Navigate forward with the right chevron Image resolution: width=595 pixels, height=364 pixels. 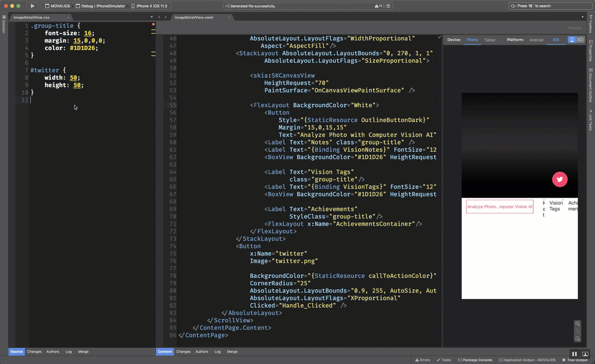pyautogui.click(x=166, y=17)
